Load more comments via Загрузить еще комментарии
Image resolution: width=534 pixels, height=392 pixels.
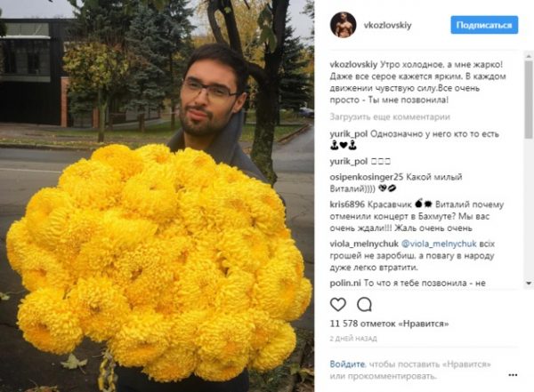pyautogui.click(x=390, y=117)
